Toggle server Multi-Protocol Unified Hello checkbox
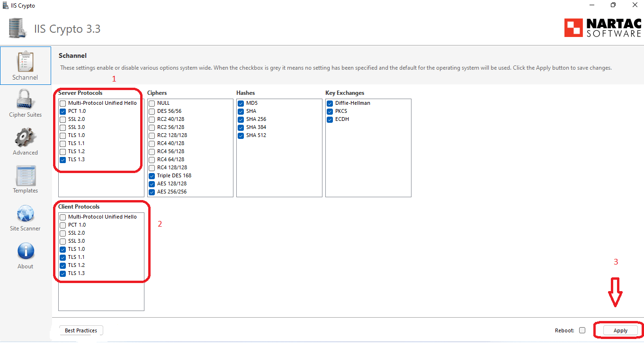 pyautogui.click(x=63, y=103)
